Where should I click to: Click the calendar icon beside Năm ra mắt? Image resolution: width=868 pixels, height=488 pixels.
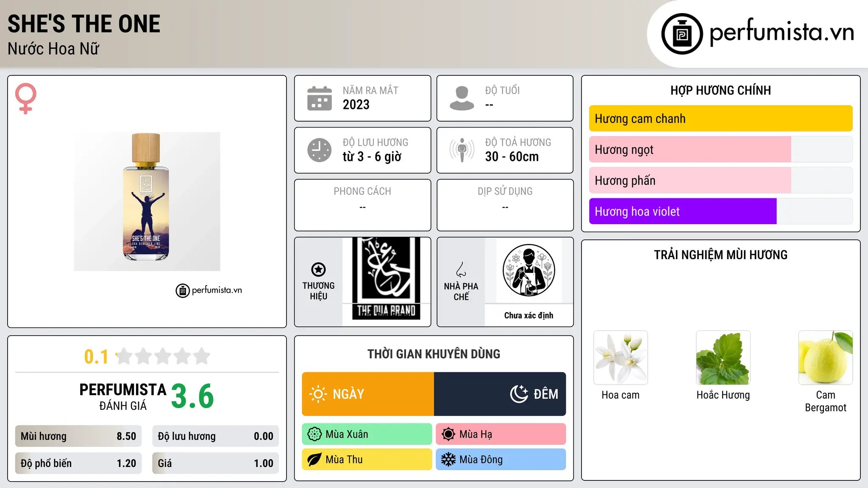click(x=320, y=98)
